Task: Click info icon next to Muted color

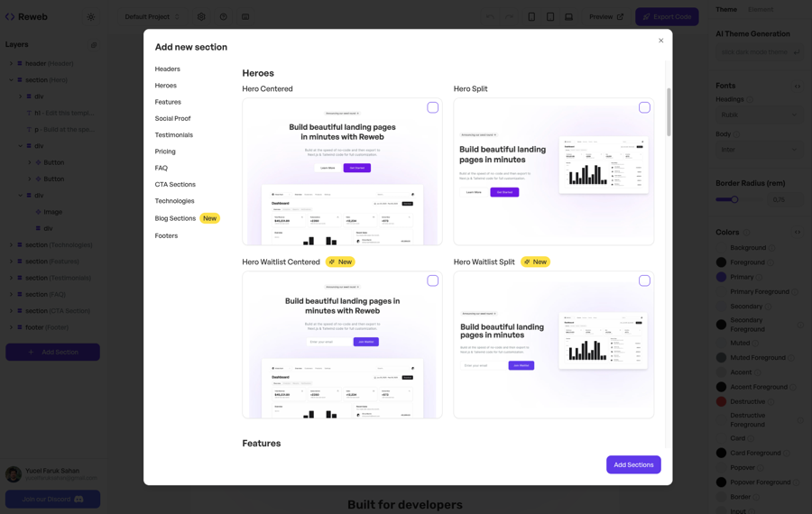Action: 755,344
